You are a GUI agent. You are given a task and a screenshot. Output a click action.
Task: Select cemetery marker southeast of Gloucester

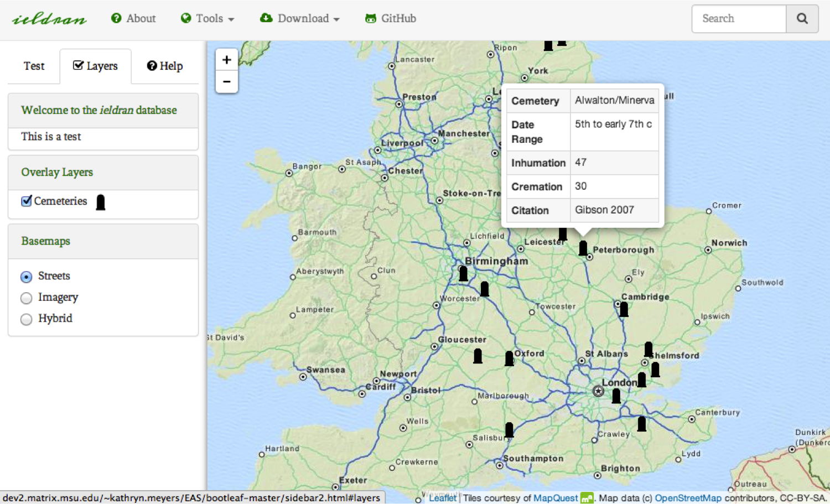click(478, 356)
